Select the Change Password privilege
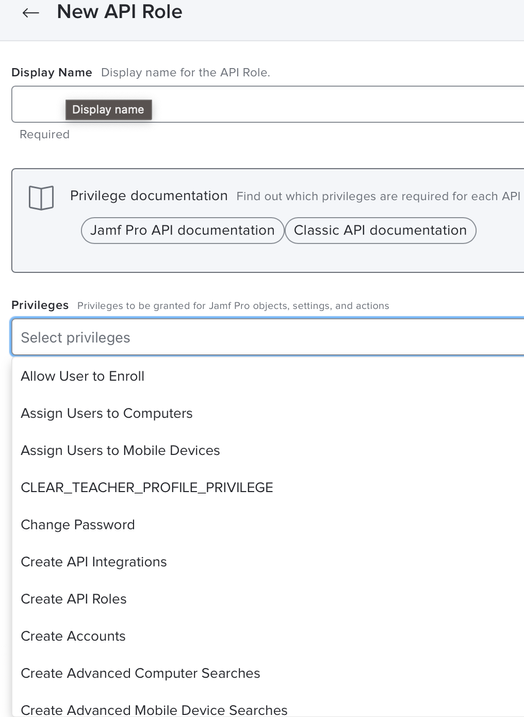 (267, 524)
